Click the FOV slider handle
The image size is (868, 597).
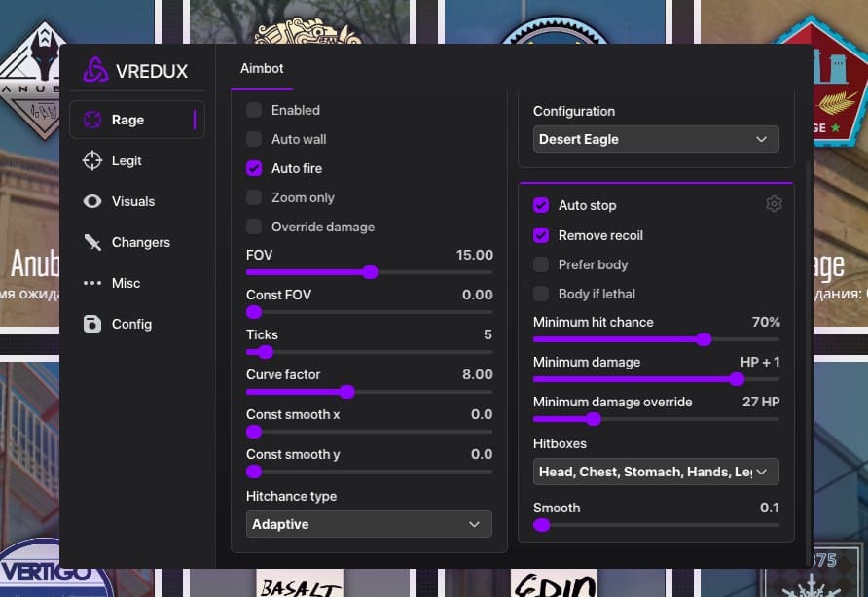coord(370,272)
